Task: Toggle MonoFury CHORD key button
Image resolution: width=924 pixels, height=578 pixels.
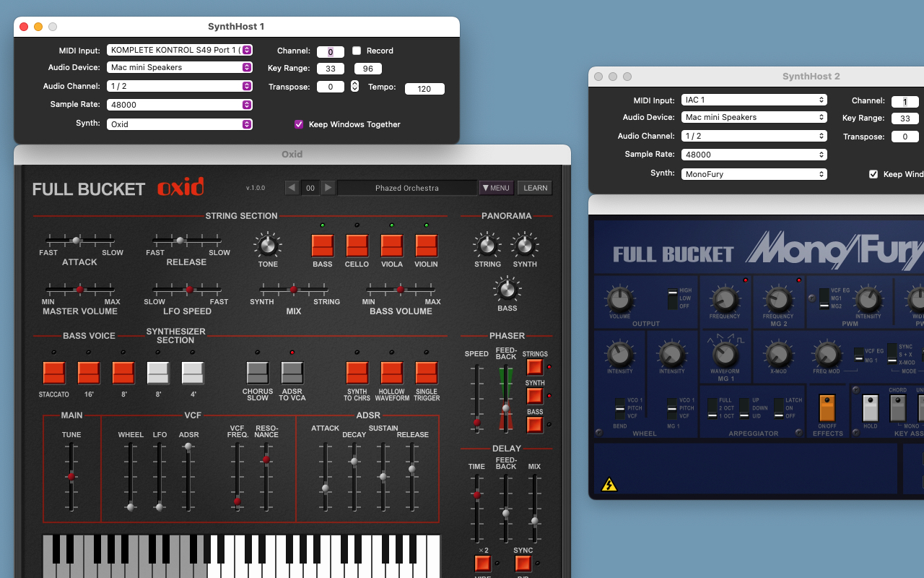Action: (898, 408)
